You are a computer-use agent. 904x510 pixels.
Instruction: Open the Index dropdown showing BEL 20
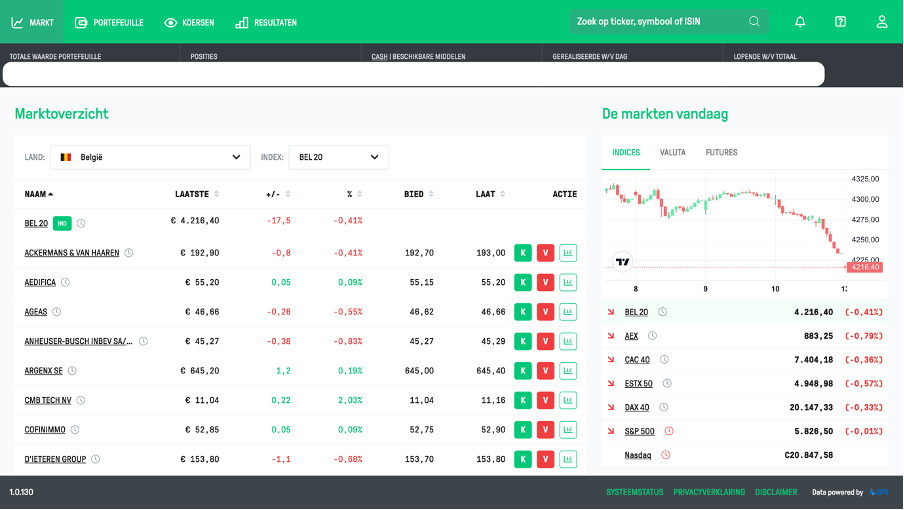[338, 157]
